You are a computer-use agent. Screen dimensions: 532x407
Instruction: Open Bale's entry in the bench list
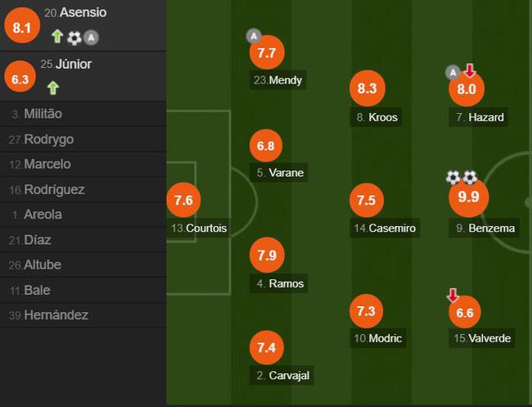click(36, 290)
